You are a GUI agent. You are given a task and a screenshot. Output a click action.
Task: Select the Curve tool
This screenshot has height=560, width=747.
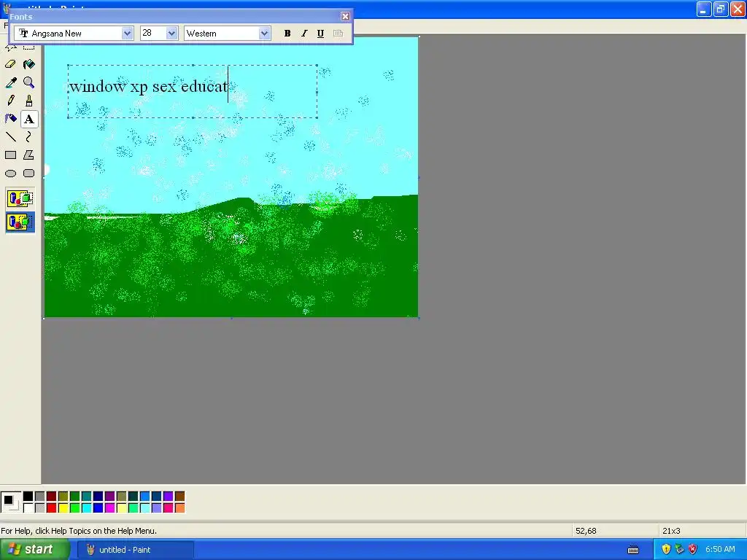point(29,137)
